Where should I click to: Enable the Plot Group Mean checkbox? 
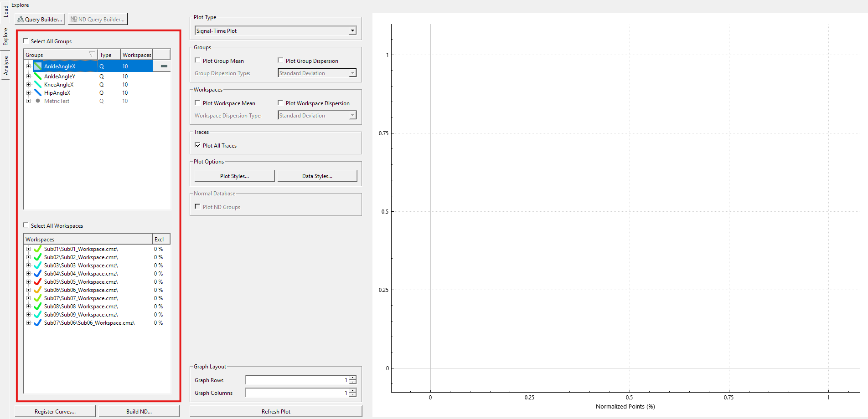tap(197, 60)
